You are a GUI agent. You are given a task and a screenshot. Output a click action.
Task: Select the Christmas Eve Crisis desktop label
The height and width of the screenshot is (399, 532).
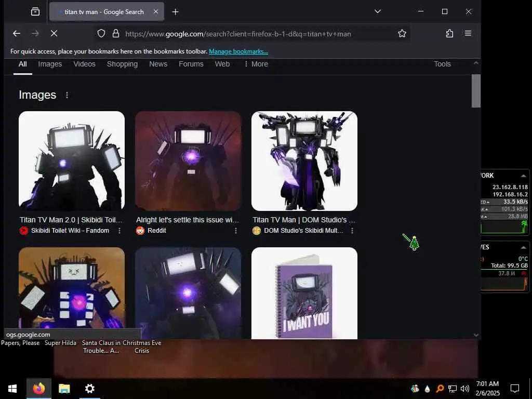(142, 347)
